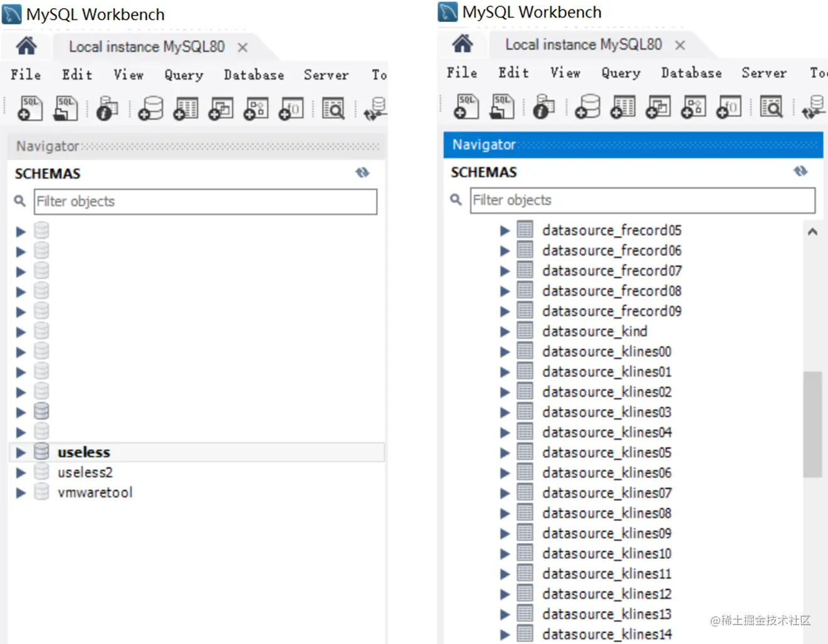828x644 pixels.
Task: Focus Filter objects field in left window
Action: point(206,202)
